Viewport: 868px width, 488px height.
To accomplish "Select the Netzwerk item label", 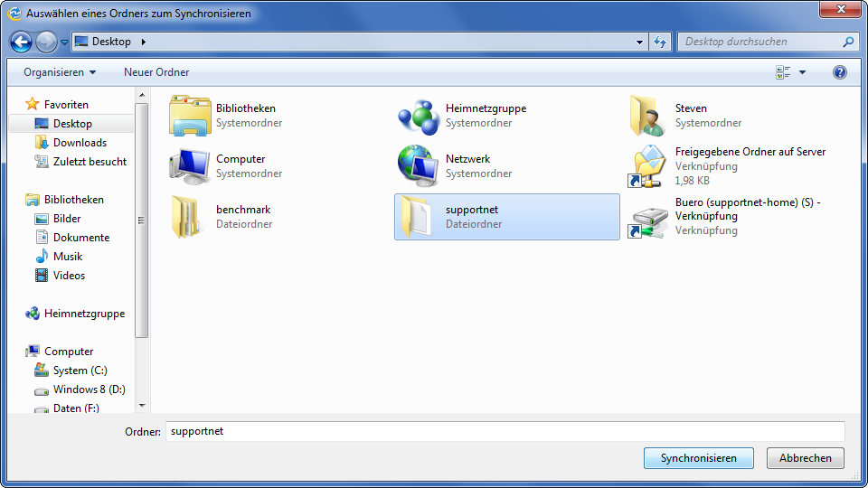I will (x=467, y=159).
